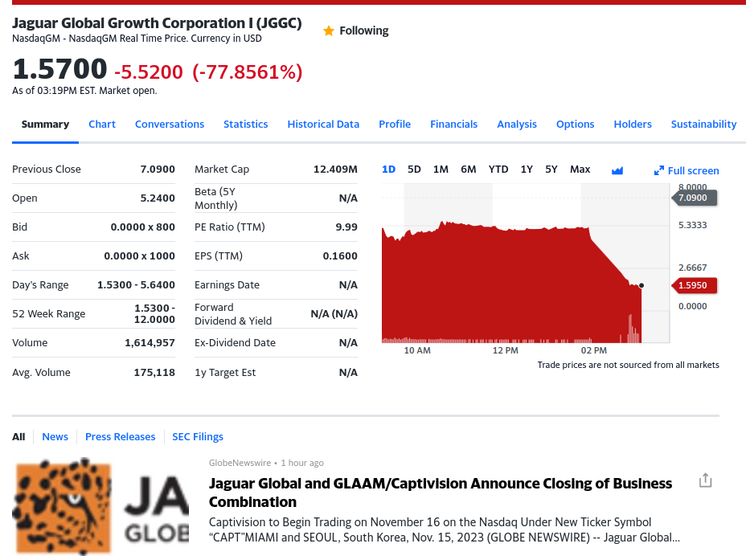Click the As of 03:19PM EST timestamp

84,90
